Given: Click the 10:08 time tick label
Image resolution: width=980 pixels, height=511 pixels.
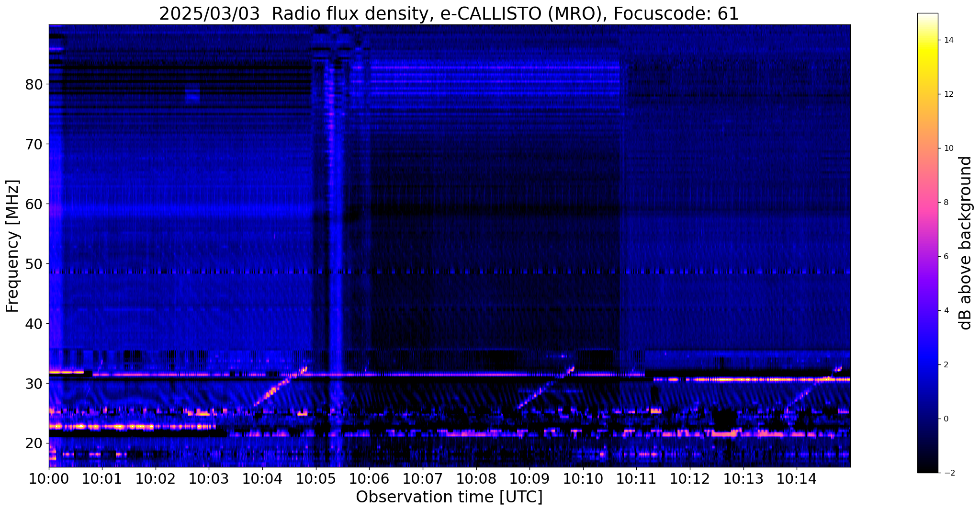Looking at the screenshot, I should [x=476, y=479].
